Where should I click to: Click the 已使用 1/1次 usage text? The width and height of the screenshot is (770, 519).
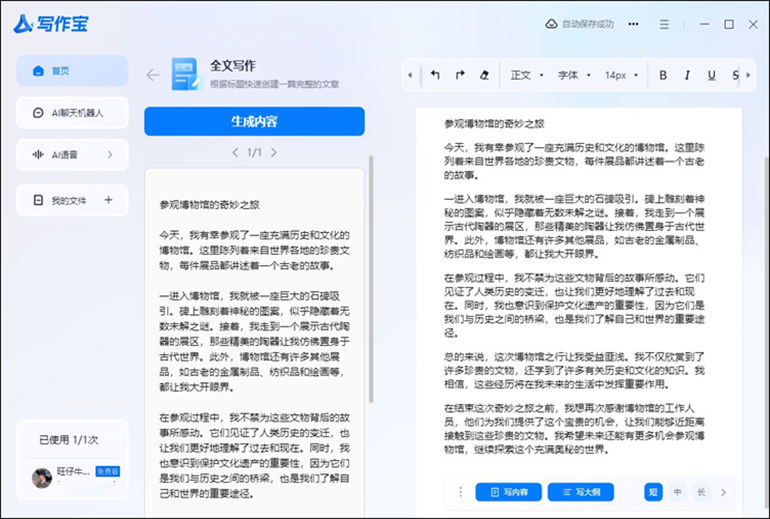[x=69, y=439]
